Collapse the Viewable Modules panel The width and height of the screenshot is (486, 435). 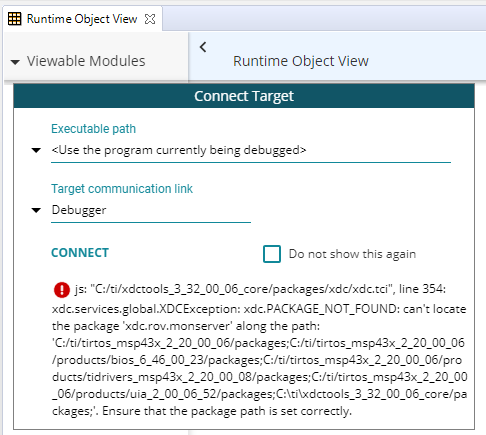[x=15, y=62]
